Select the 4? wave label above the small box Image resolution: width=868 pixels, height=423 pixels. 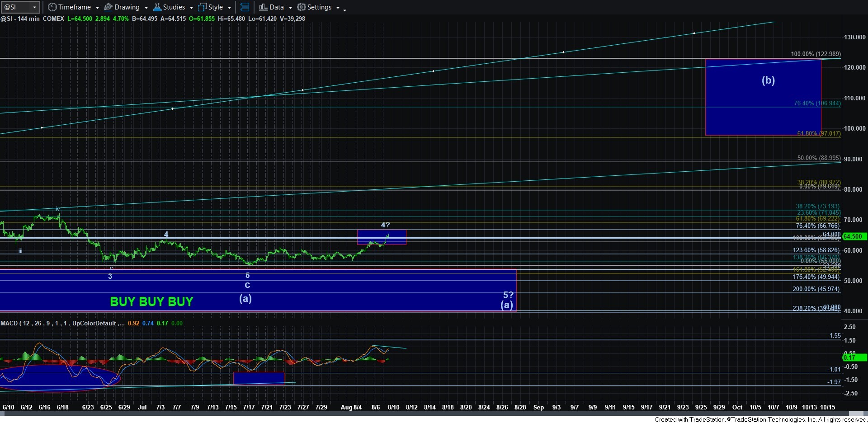pyautogui.click(x=385, y=225)
